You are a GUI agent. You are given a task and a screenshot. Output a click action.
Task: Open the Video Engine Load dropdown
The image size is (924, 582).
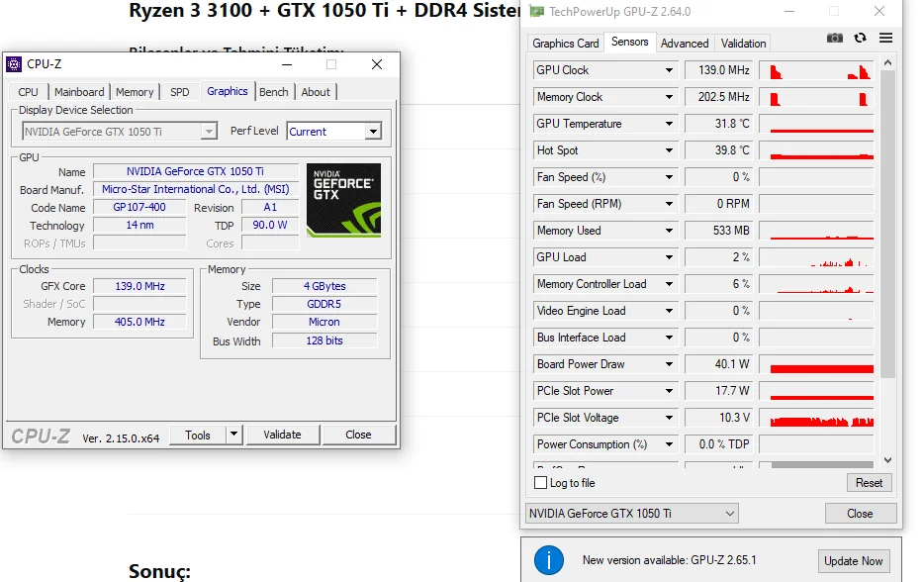(x=669, y=311)
